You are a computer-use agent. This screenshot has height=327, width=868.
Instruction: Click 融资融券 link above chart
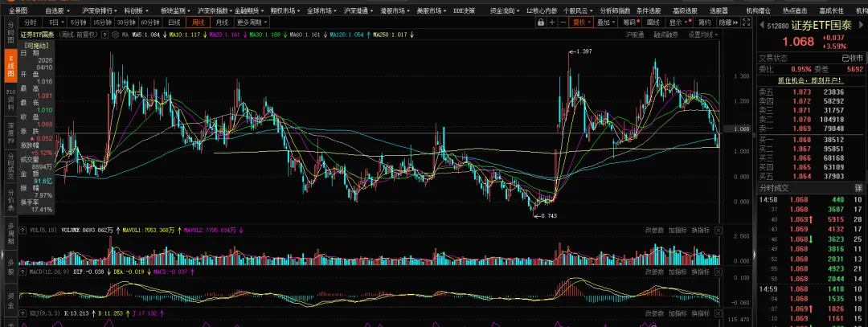click(x=666, y=35)
